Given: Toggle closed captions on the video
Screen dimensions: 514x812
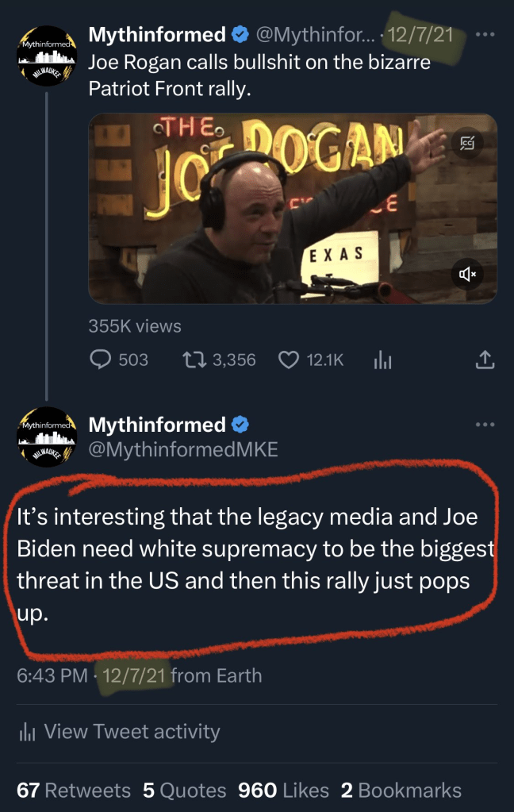Looking at the screenshot, I should pyautogui.click(x=466, y=143).
